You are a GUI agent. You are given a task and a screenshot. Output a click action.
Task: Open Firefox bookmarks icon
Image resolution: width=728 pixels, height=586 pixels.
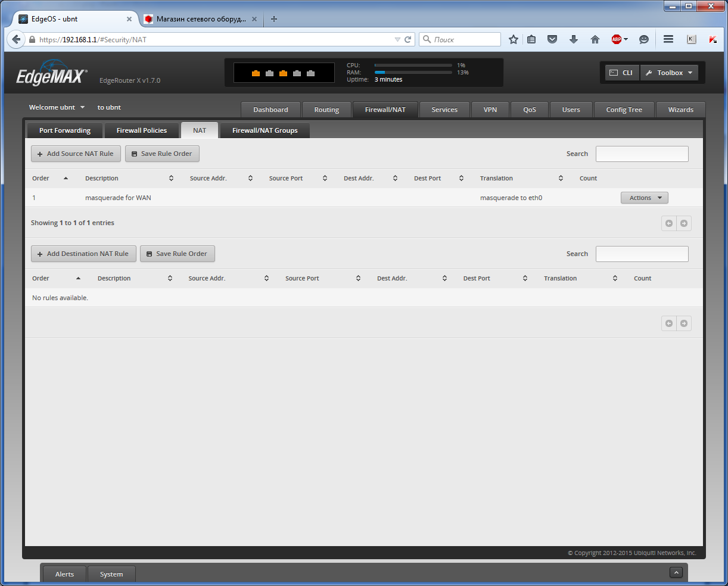point(531,39)
